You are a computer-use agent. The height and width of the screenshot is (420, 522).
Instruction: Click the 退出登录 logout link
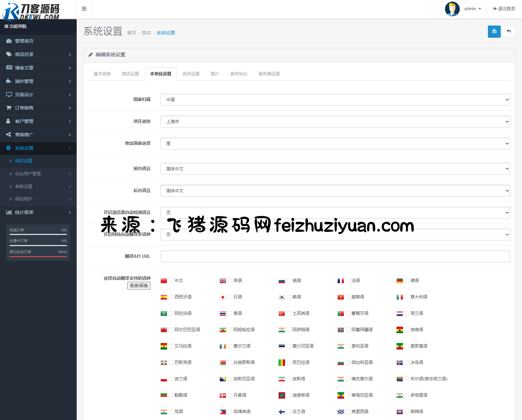click(x=504, y=9)
